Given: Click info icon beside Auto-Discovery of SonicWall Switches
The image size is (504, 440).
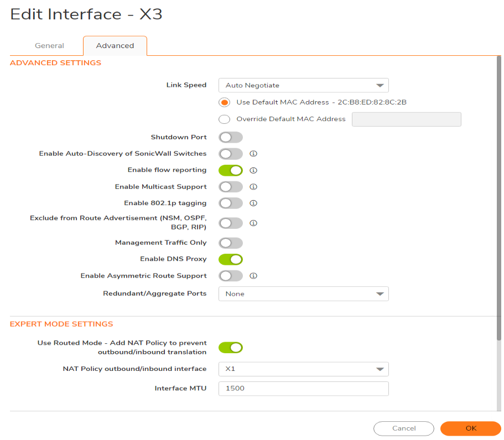Looking at the screenshot, I should coord(253,154).
